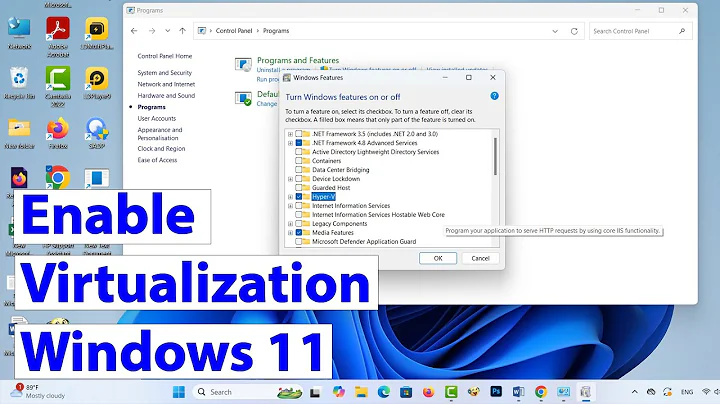Open Hardware and Sound category

click(x=166, y=95)
